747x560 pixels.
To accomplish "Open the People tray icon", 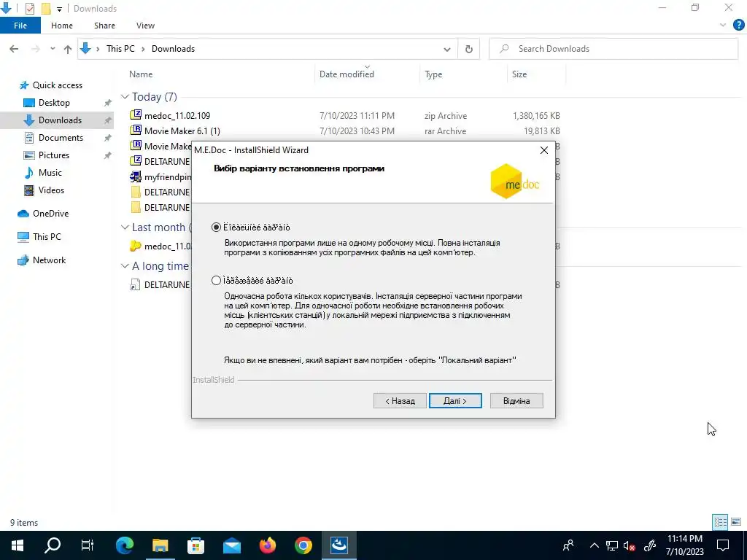I will coord(568,545).
